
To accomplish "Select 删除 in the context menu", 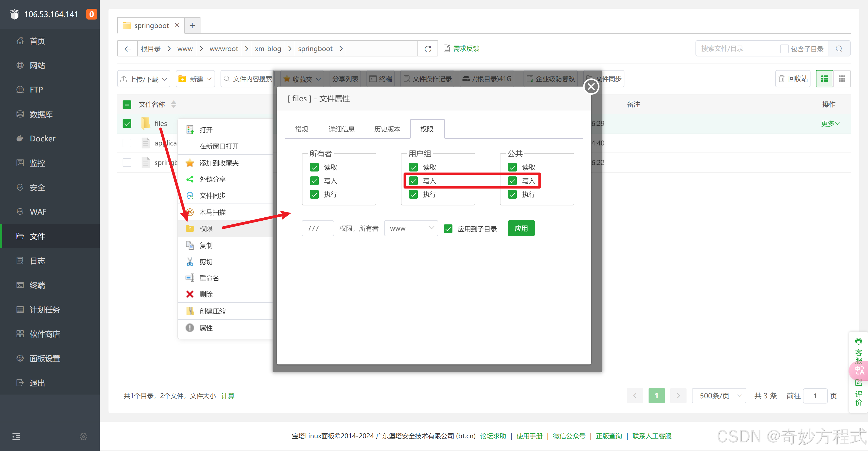I will point(225,294).
